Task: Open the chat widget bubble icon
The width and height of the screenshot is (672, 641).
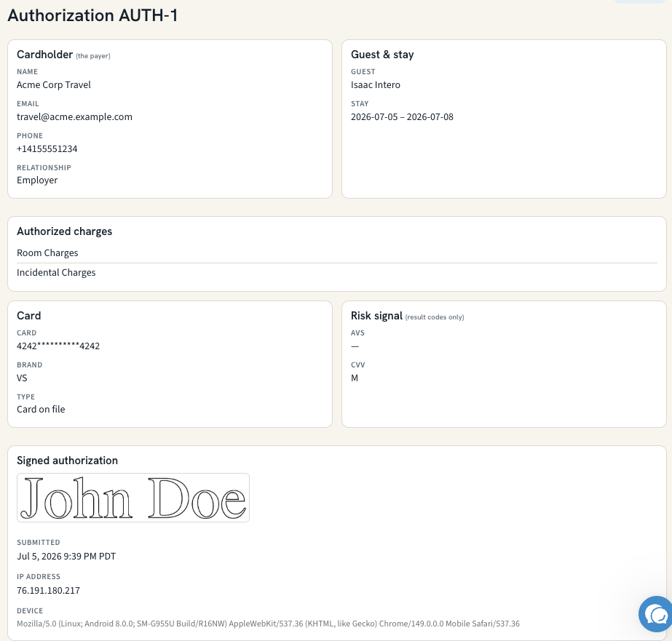Action: point(655,615)
